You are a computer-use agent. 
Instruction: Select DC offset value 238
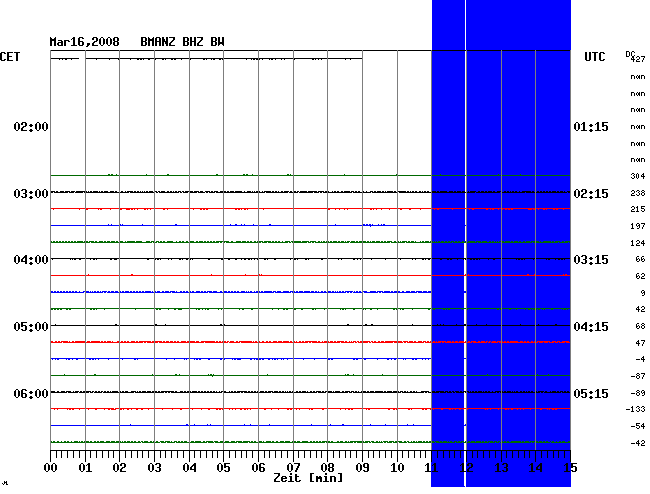point(638,193)
